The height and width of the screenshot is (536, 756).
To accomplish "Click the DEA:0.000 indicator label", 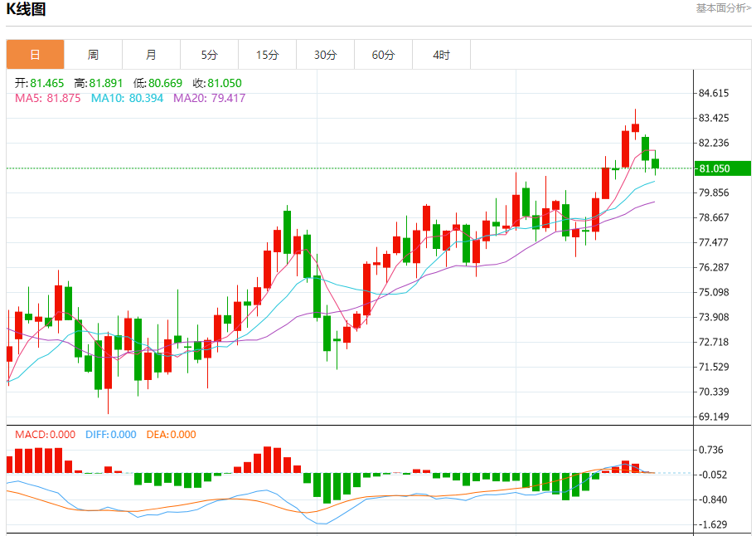I will tap(171, 434).
